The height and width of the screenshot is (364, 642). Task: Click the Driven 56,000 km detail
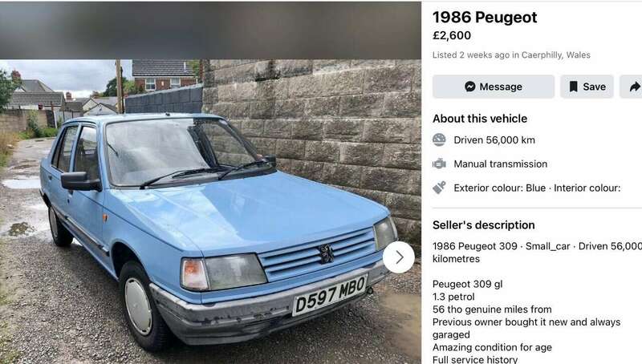point(494,140)
